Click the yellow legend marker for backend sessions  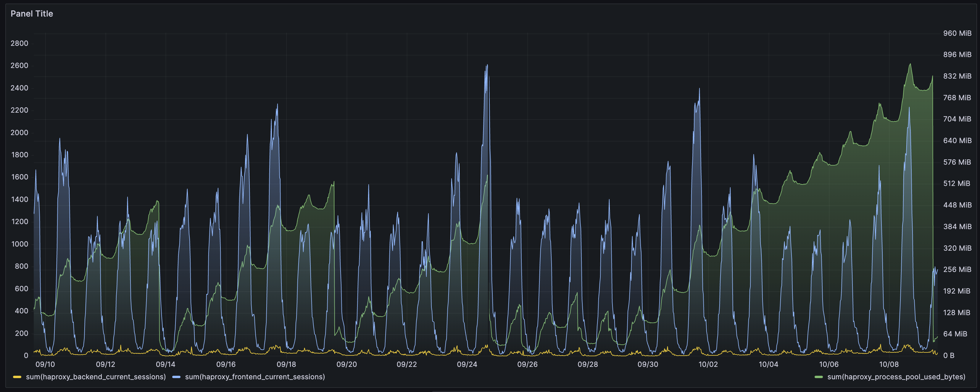tap(17, 377)
